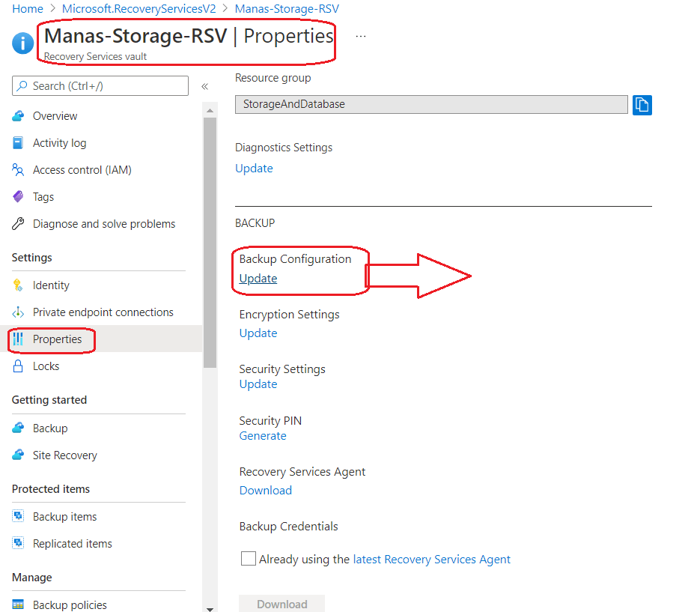700x612 pixels.
Task: Click the sidebar scrollbar up arrow
Action: coord(210,110)
